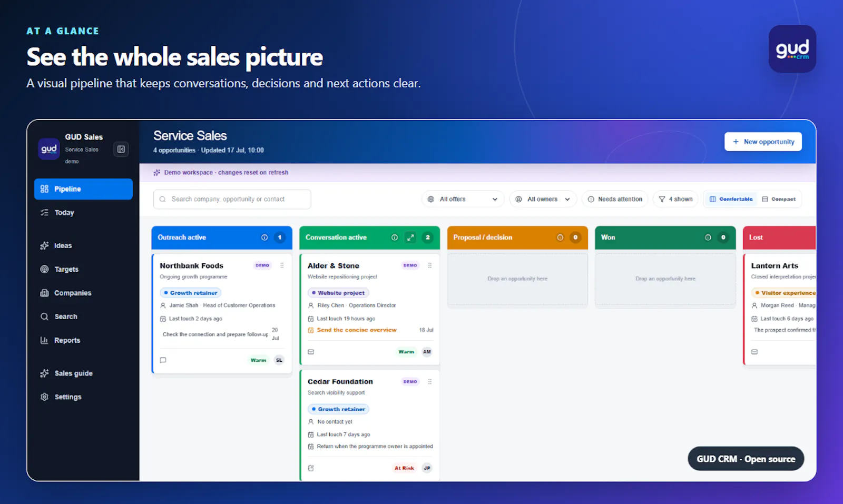The width and height of the screenshot is (843, 504).
Task: Click the Proposal / decision drop zone
Action: tap(517, 279)
